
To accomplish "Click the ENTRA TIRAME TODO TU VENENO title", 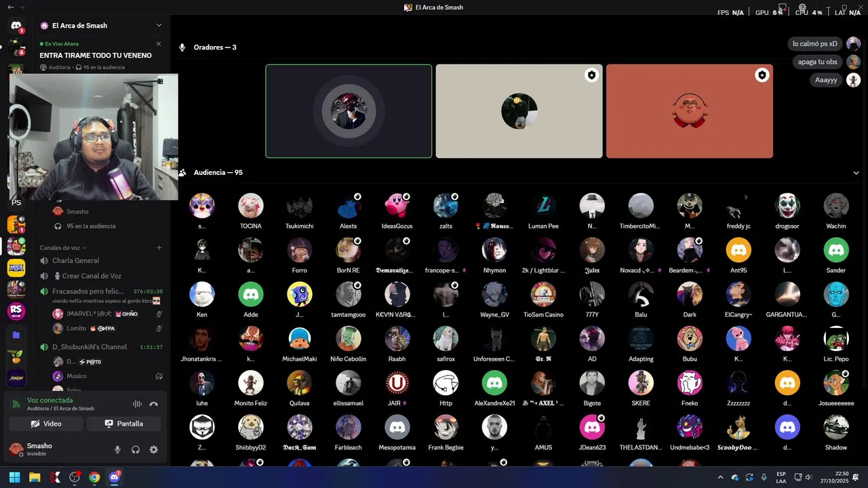I will pyautogui.click(x=96, y=56).
